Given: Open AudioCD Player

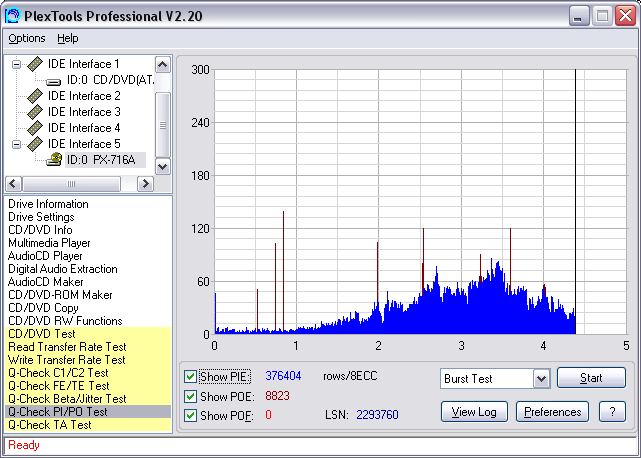Looking at the screenshot, I should (45, 256).
